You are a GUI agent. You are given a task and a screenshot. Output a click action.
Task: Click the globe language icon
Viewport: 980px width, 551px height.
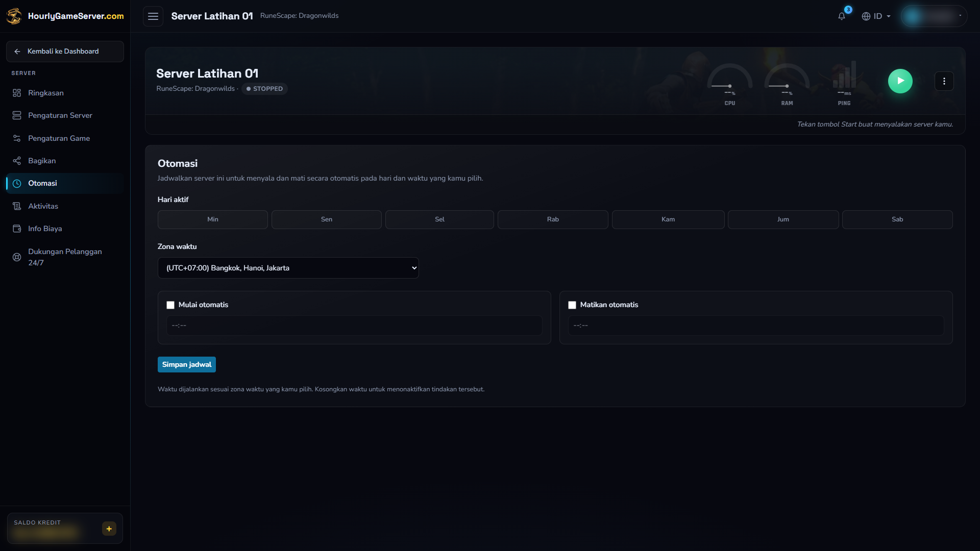click(x=866, y=16)
